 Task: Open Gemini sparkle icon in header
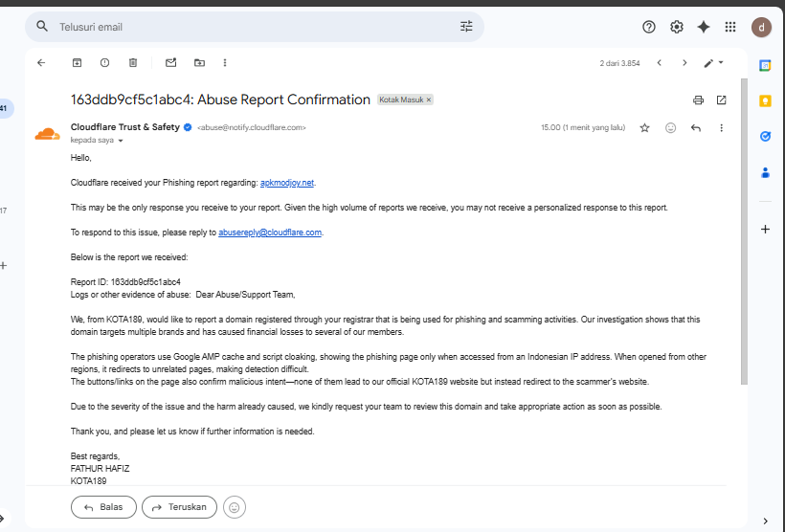(x=704, y=27)
